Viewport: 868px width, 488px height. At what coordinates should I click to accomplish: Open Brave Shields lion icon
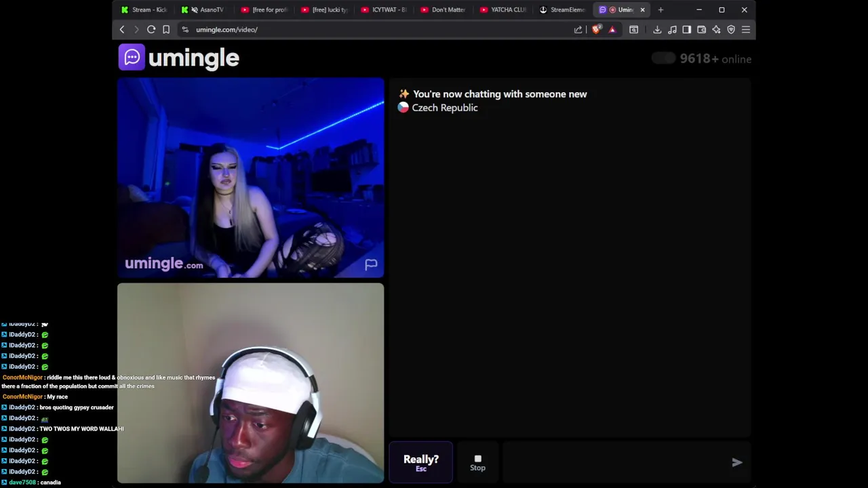point(597,29)
